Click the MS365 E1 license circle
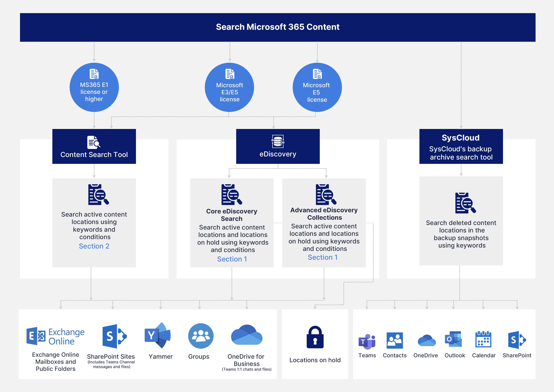Viewport: 554px width, 392px height. (94, 87)
